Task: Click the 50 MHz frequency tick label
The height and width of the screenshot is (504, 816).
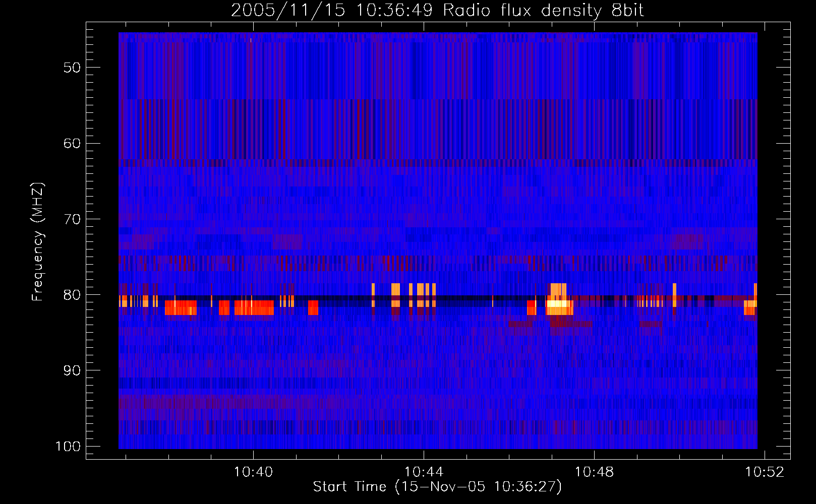Action: 72,68
